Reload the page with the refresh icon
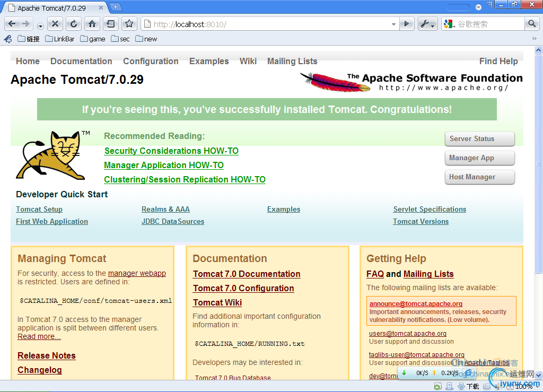543x392 pixels. [73, 24]
